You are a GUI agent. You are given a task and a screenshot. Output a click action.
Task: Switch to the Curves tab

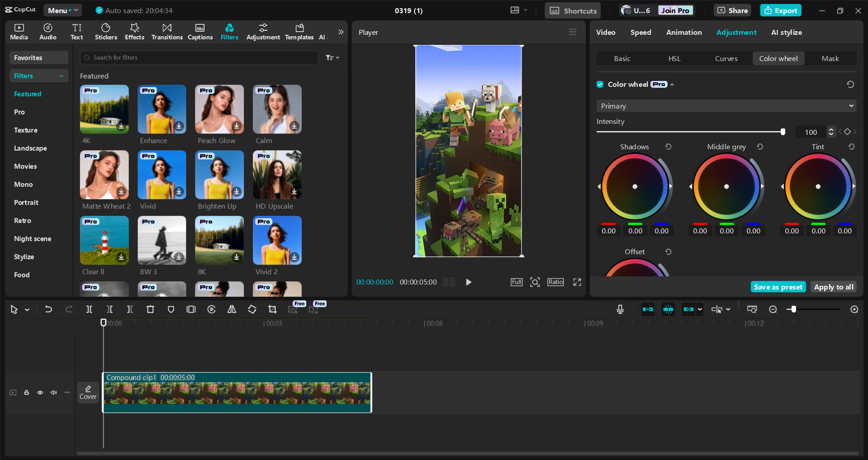[726, 58]
